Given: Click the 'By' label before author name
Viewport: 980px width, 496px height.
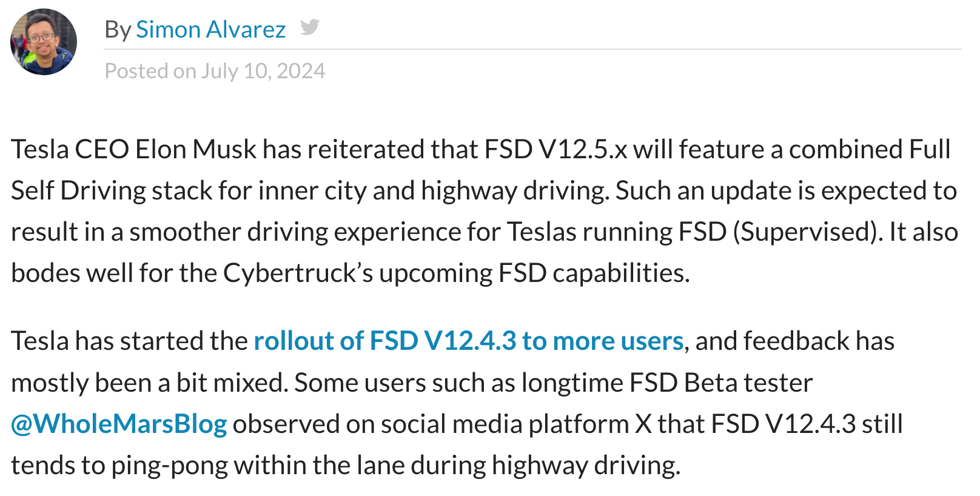Looking at the screenshot, I should point(118,30).
